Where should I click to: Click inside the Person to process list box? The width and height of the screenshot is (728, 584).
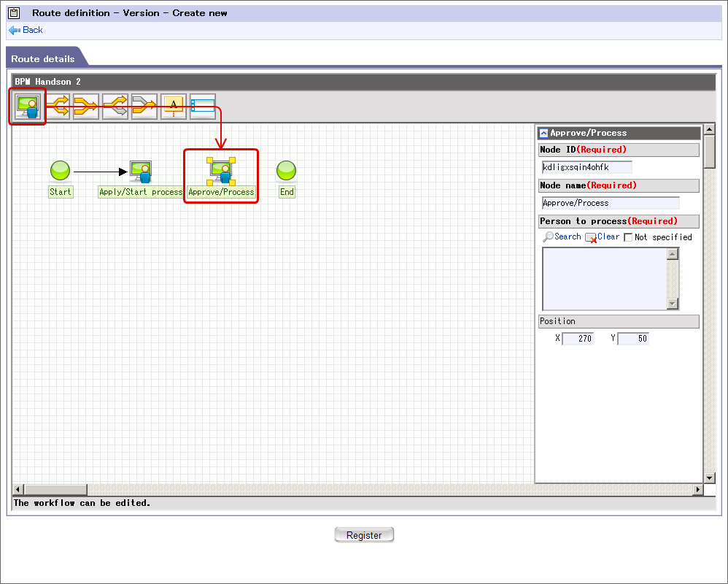[605, 279]
